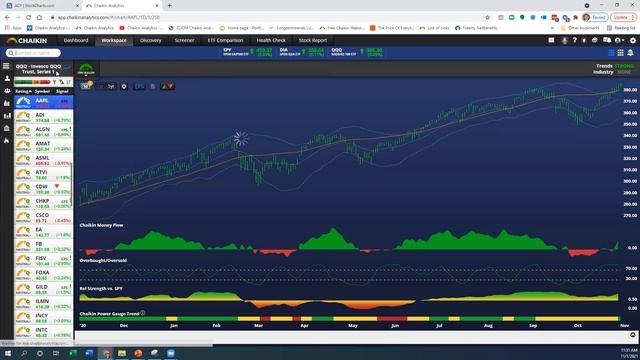Open the industry factory sidebar icon

point(7,103)
